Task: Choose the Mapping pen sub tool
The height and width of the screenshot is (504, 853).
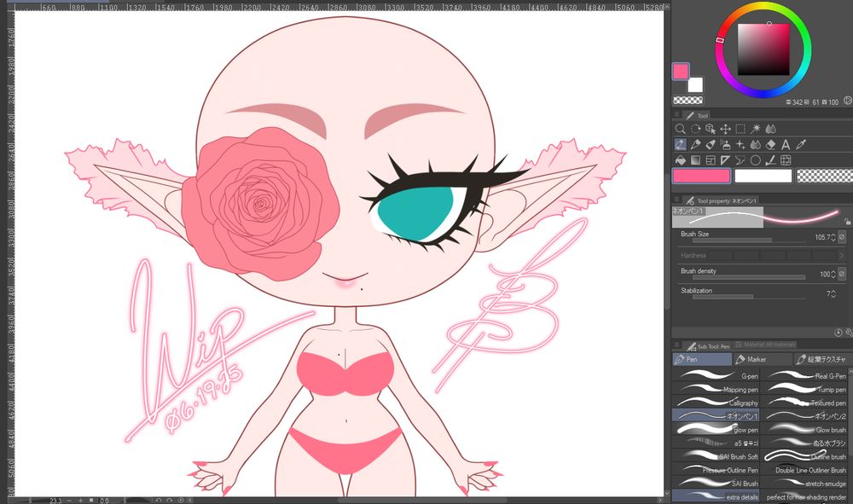Action: click(x=716, y=389)
